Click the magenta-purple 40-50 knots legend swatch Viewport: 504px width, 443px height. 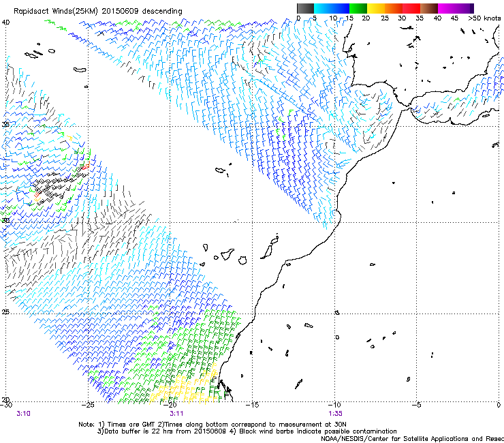[456, 8]
